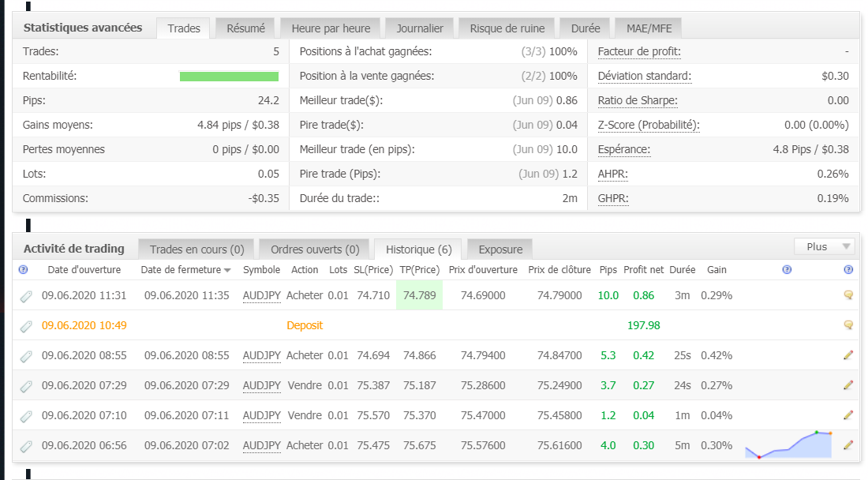Click the tag icon of the 08:55 trade
The width and height of the screenshot is (868, 480).
pos(26,357)
